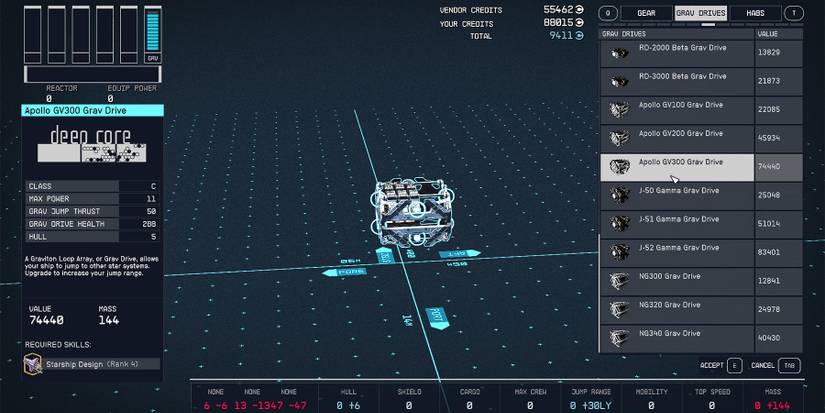Click the Apollo GV300 Grav Drive icon
The width and height of the screenshot is (825, 413).
[x=619, y=167]
